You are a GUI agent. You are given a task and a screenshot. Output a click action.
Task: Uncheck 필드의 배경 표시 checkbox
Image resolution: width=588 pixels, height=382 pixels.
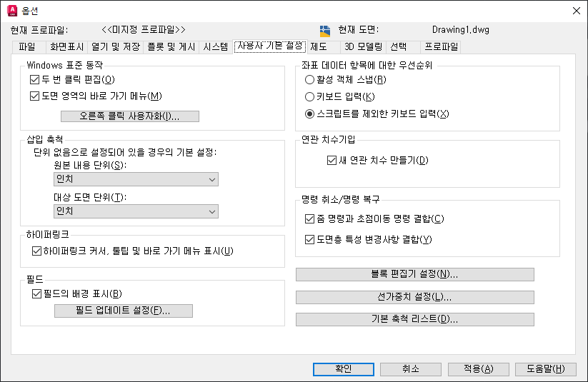(37, 293)
